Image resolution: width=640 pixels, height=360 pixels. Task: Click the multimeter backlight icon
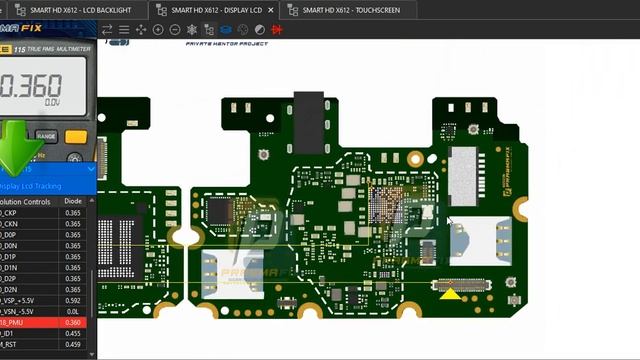click(75, 158)
